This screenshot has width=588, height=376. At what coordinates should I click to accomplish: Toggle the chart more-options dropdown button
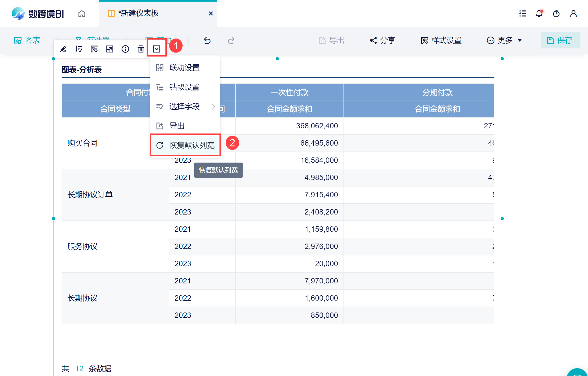pos(157,49)
